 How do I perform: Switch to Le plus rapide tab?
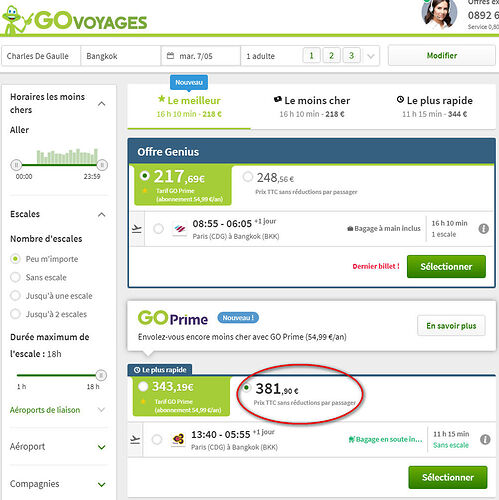[x=435, y=107]
